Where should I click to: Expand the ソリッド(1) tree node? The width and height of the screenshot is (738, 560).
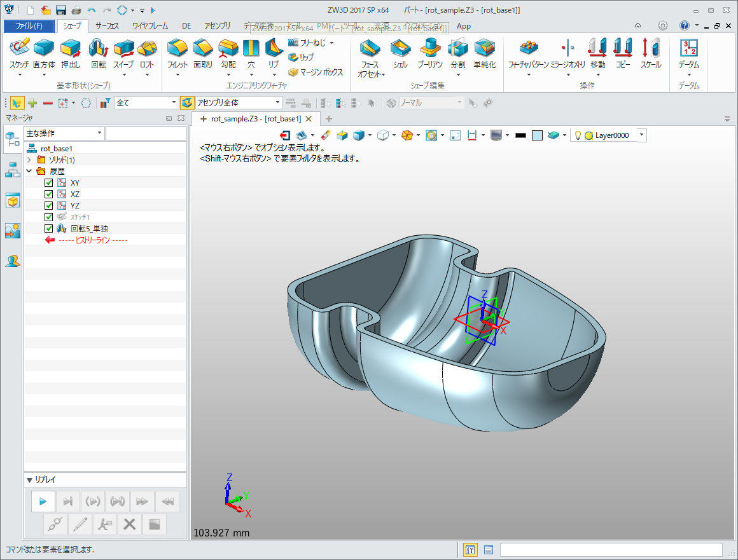point(29,160)
